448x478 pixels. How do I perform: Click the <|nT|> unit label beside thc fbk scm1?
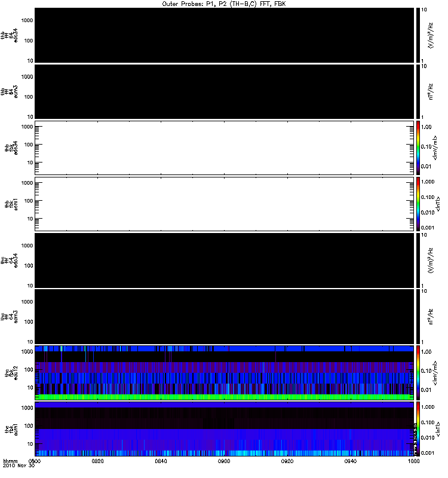pos(438,429)
